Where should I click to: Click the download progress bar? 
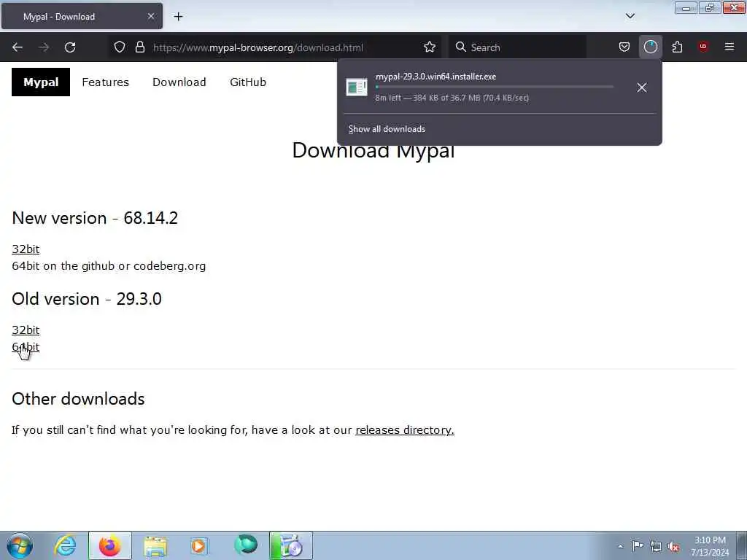(495, 87)
